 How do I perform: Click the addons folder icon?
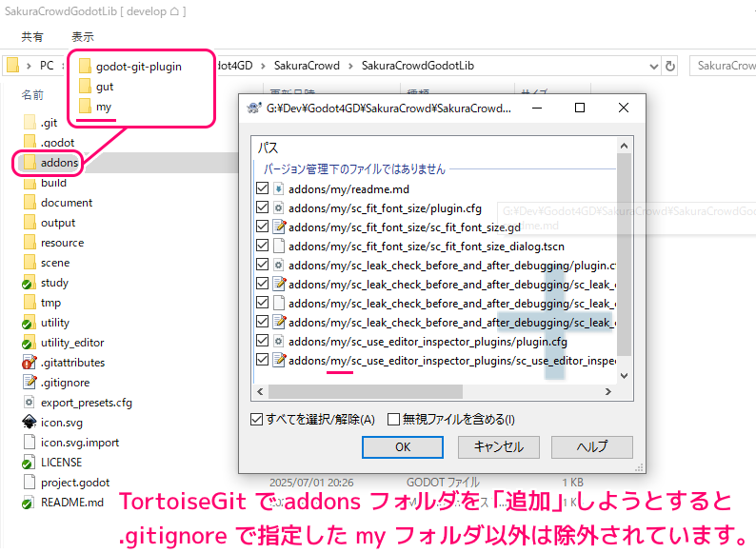pyautogui.click(x=30, y=163)
